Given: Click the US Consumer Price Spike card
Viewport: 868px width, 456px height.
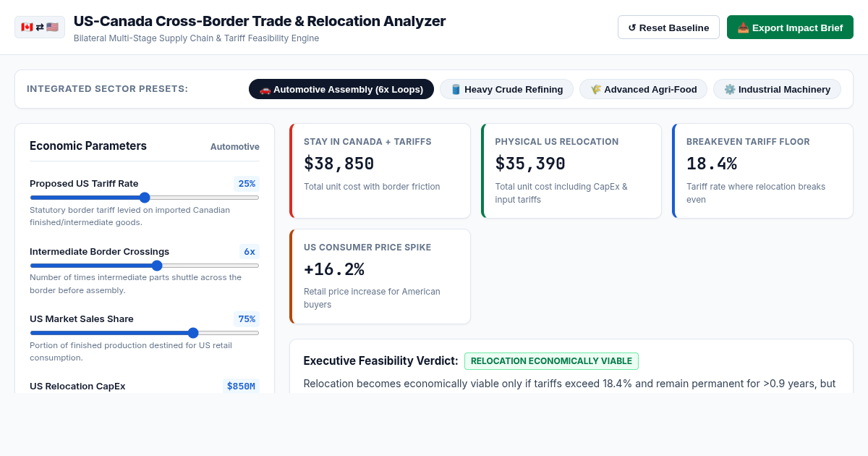Looking at the screenshot, I should pos(380,276).
